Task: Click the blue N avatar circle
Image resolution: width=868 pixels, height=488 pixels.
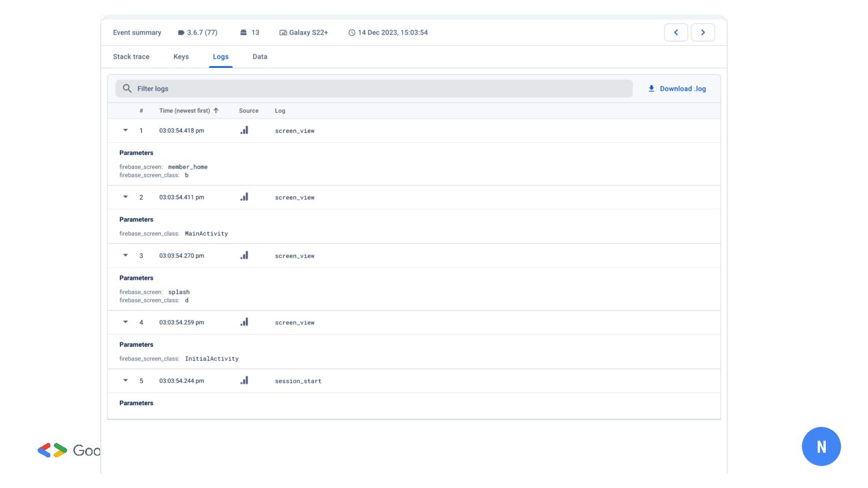Action: click(821, 446)
